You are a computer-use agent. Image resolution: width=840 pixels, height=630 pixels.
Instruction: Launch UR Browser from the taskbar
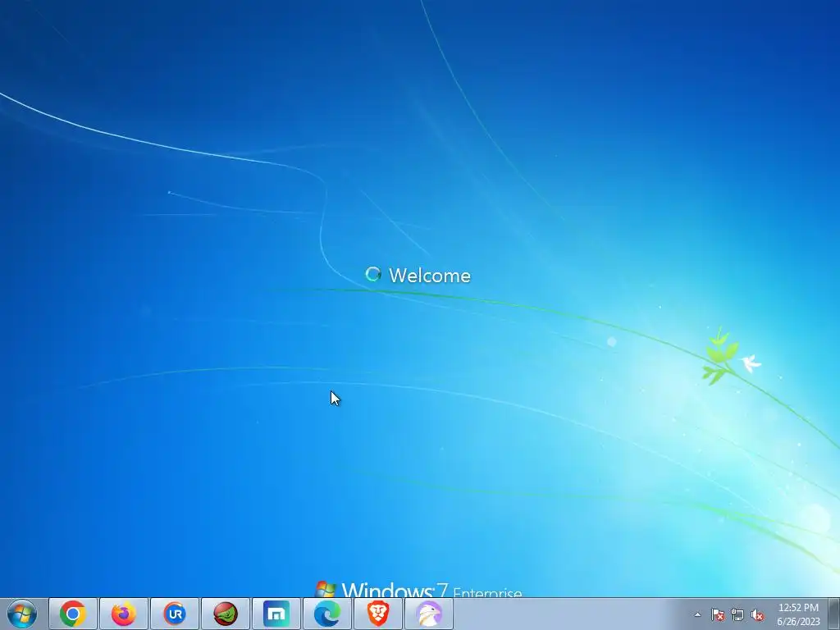(x=175, y=614)
